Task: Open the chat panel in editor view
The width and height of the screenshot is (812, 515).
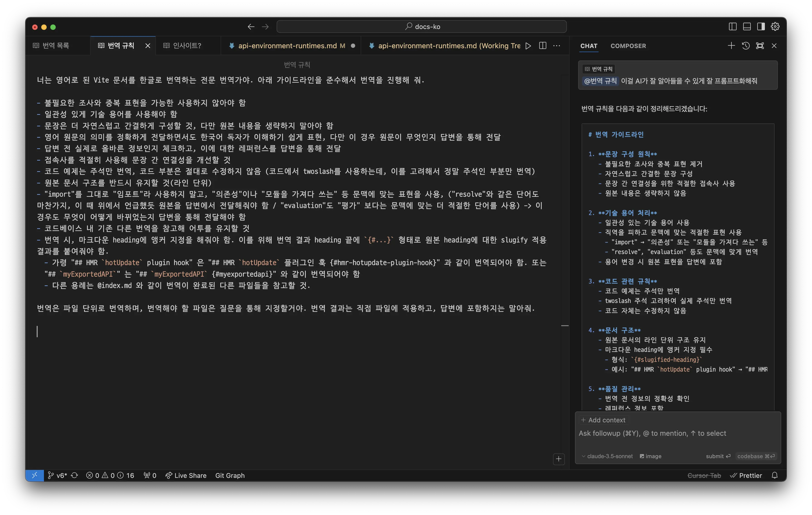Action: [x=760, y=46]
